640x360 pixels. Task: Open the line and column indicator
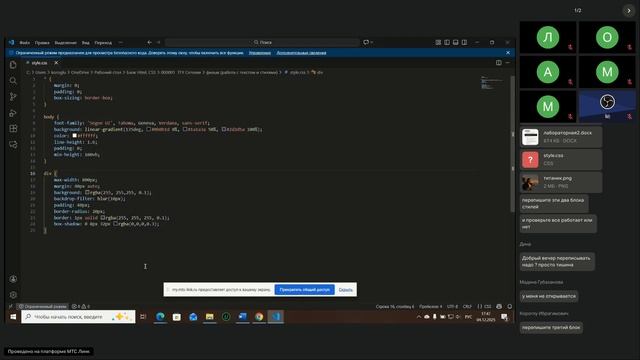[395, 306]
